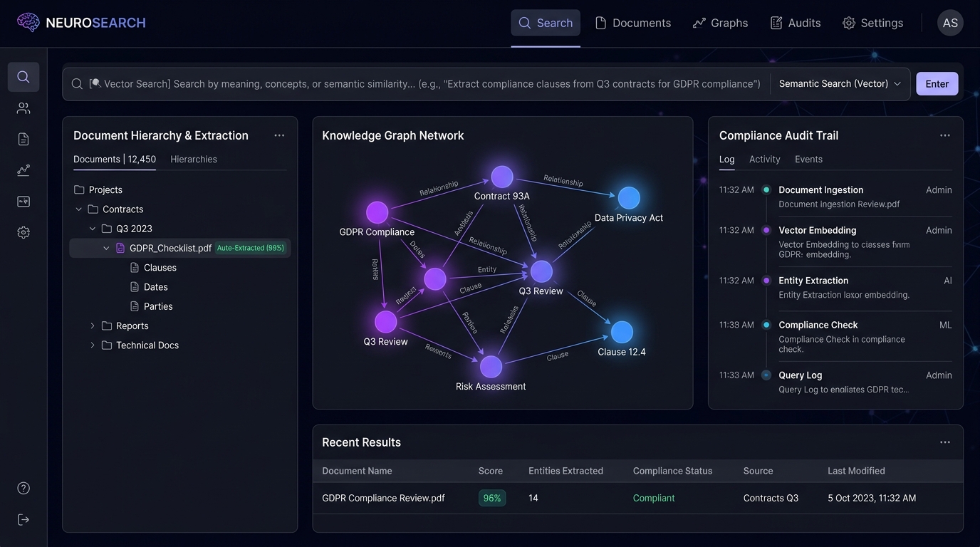Screen dimensions: 980x547
Task: Click the AS user avatar
Action: coord(950,23)
